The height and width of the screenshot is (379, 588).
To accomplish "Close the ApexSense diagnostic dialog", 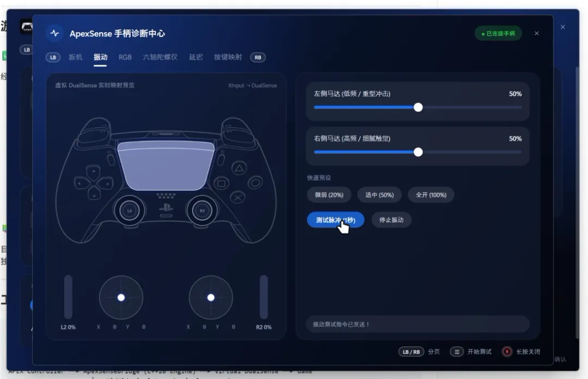I will (537, 33).
